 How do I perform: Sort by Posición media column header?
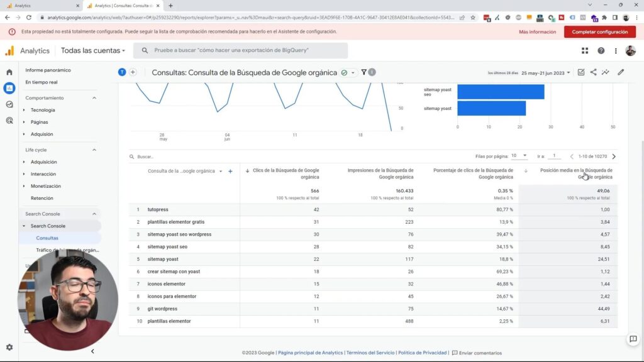[576, 173]
